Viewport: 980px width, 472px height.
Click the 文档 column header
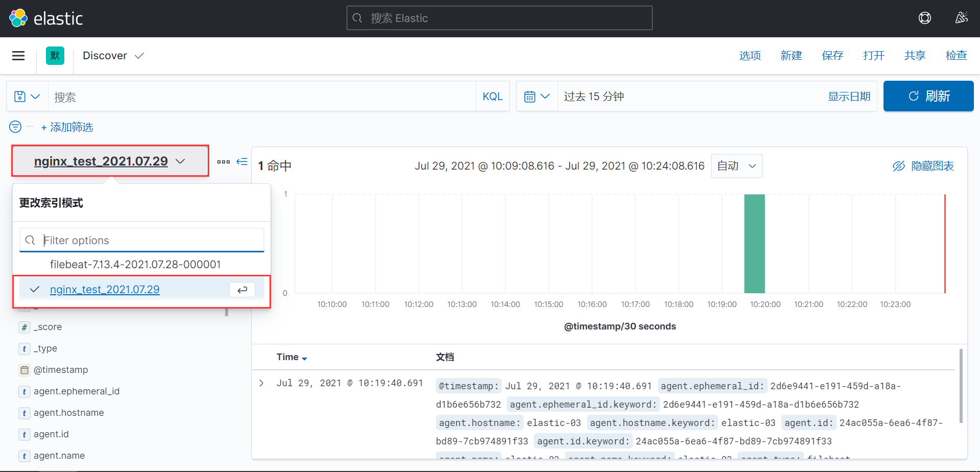coord(445,357)
